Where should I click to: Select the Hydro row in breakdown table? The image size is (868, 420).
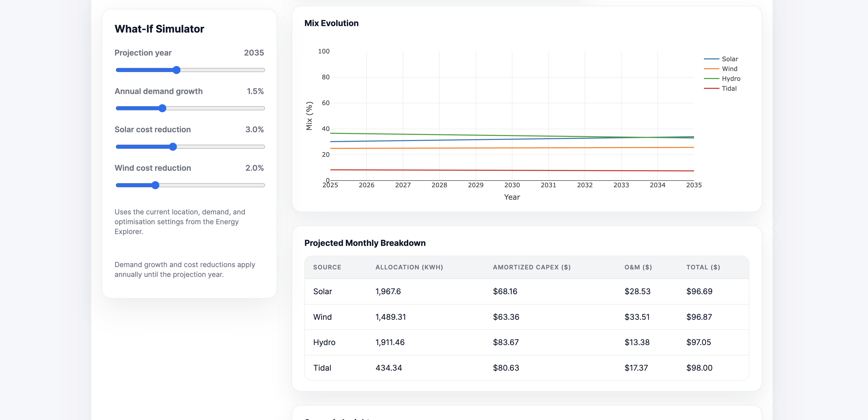tap(324, 343)
